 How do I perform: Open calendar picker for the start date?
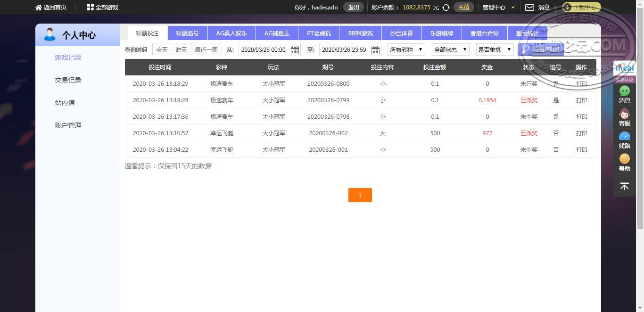click(x=295, y=50)
